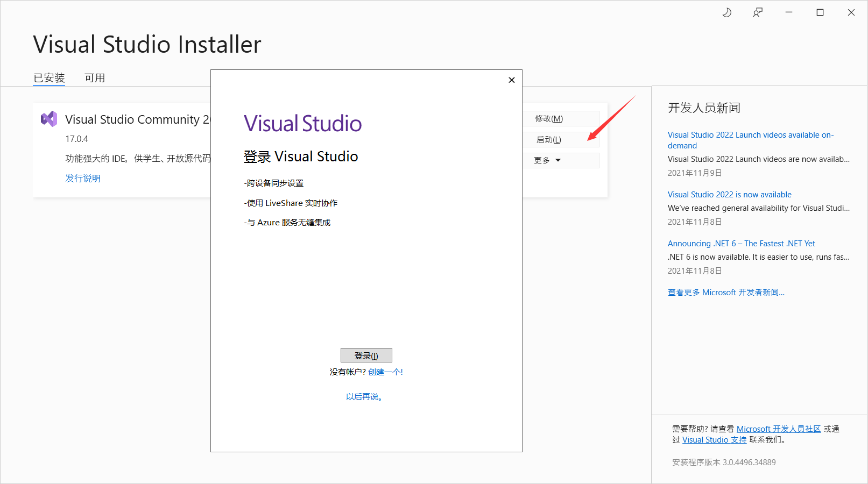Click the purple Visual Studio logo text
The image size is (868, 484).
[x=303, y=124]
